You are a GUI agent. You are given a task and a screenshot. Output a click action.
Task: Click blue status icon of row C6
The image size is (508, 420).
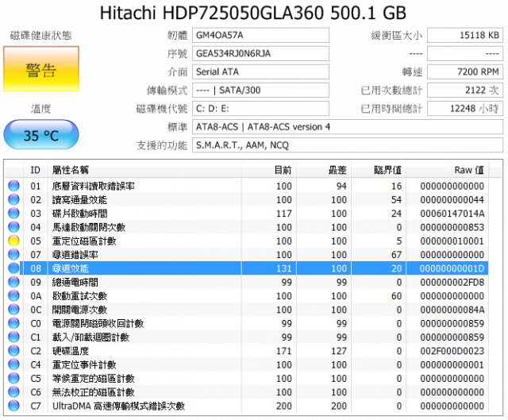pos(13,391)
